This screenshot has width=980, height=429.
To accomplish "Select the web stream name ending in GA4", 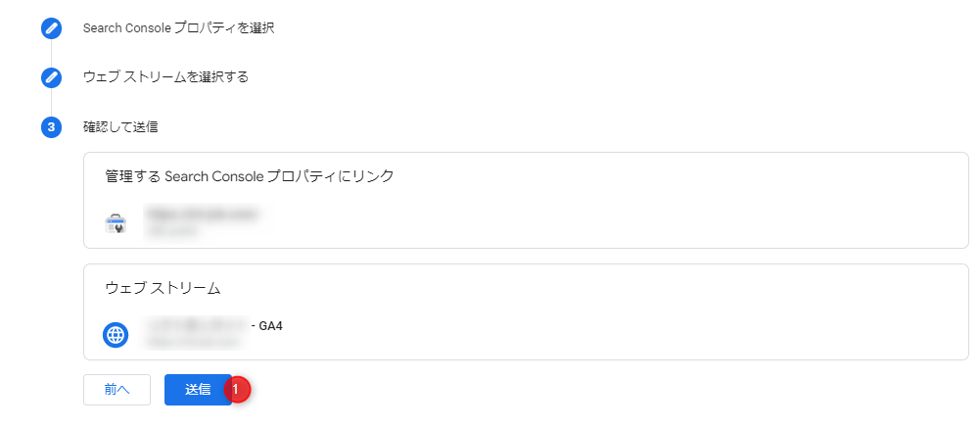I will 214,325.
